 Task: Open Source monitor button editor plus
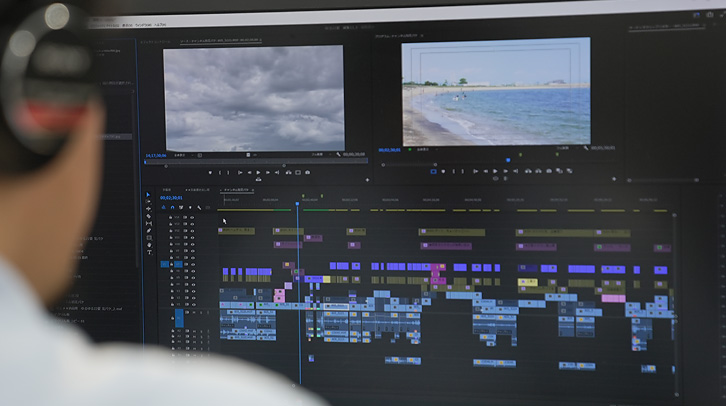tap(367, 180)
